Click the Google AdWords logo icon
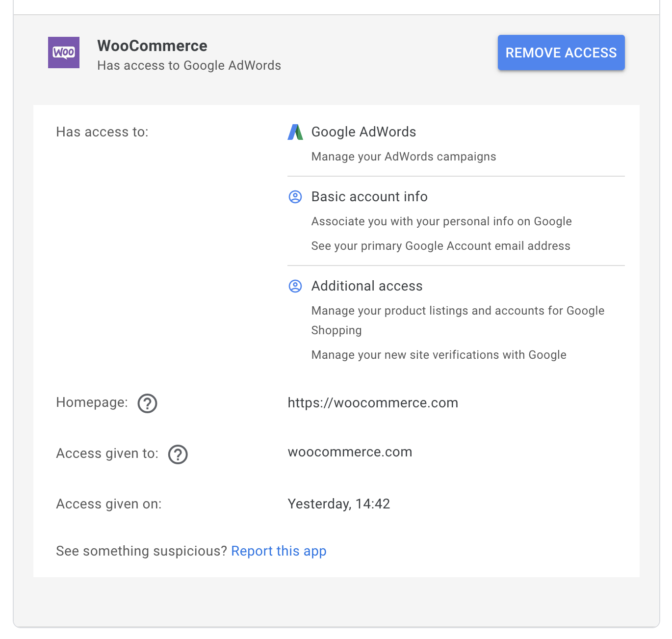Screen dimensions: 672x639 [x=295, y=132]
